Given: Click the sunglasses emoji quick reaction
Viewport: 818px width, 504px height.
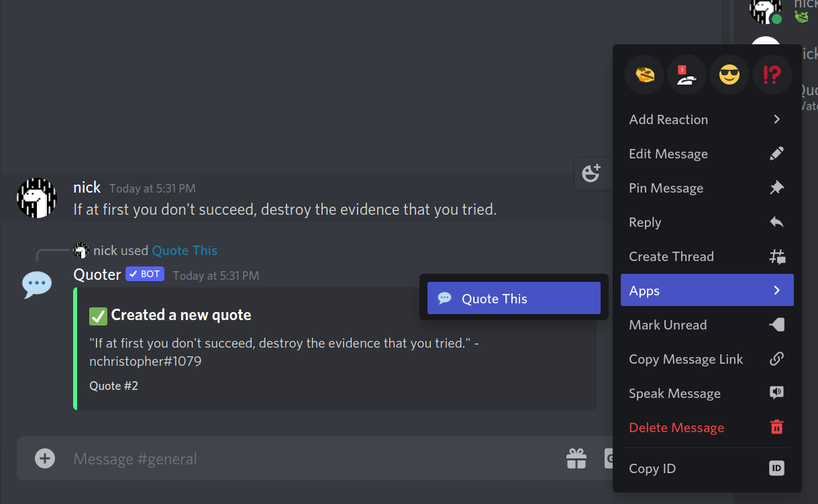Looking at the screenshot, I should coord(729,75).
